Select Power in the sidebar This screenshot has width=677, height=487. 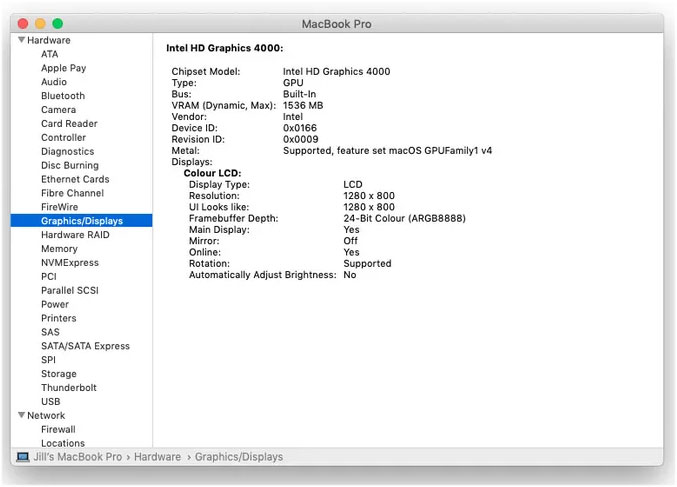click(x=55, y=304)
